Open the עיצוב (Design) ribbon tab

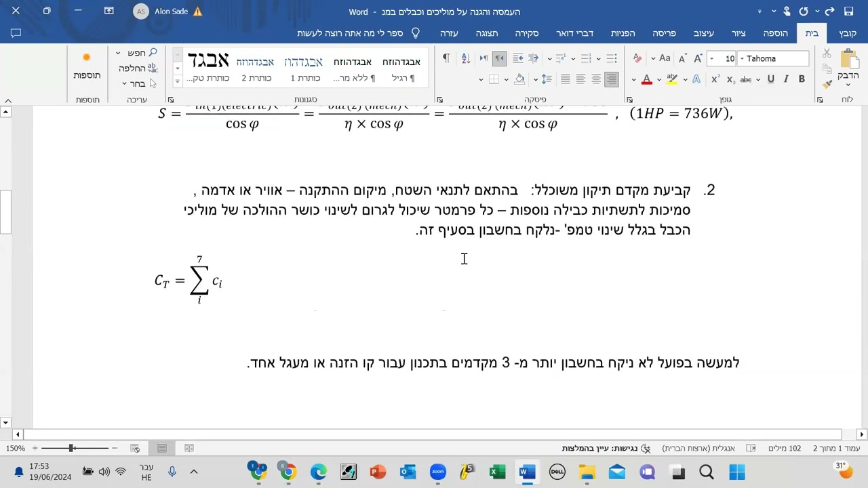click(704, 33)
